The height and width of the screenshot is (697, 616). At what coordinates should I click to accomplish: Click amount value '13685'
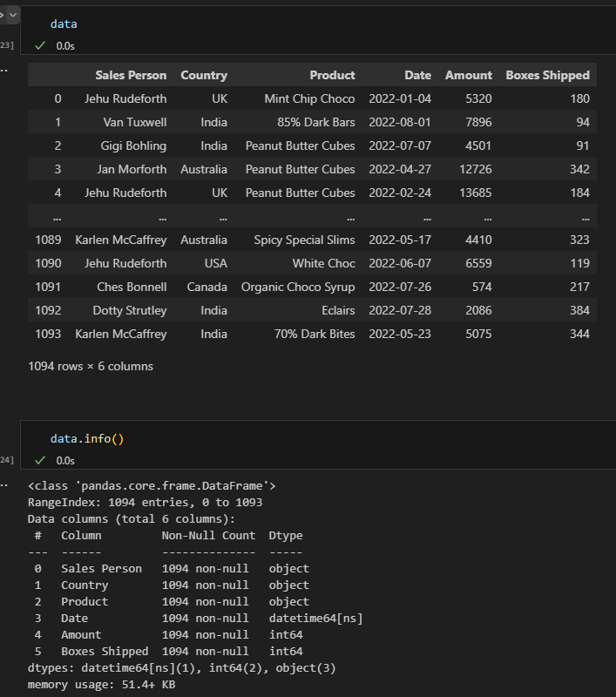click(476, 193)
